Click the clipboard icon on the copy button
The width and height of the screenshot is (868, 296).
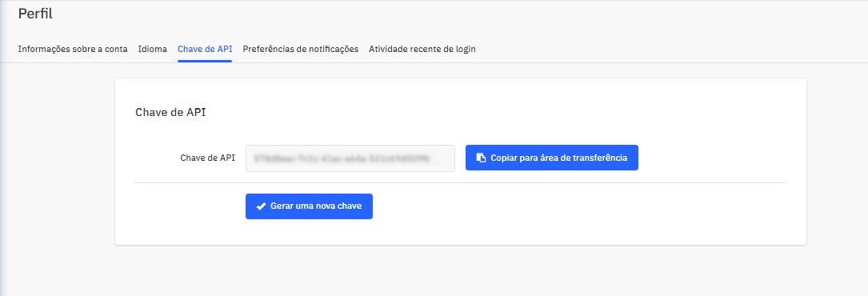(482, 158)
